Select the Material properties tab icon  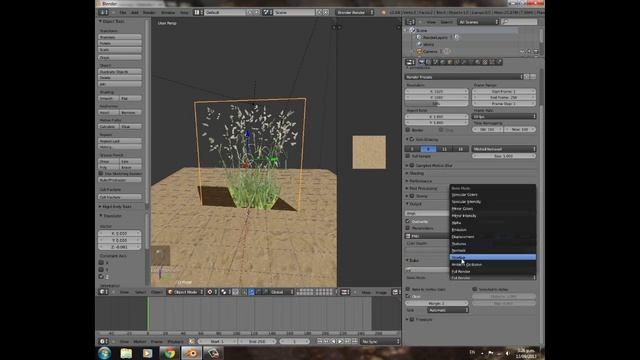point(478,62)
